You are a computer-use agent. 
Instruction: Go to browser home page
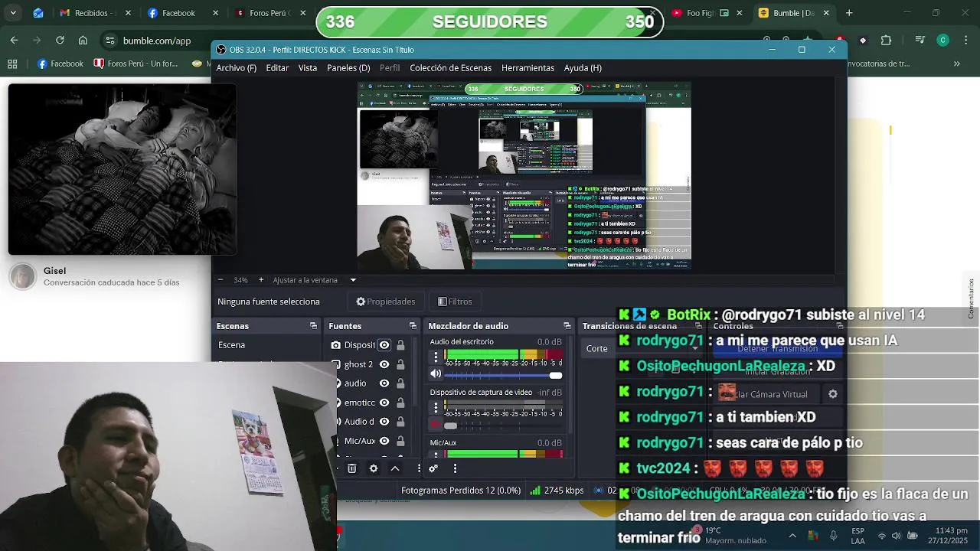[x=83, y=41]
